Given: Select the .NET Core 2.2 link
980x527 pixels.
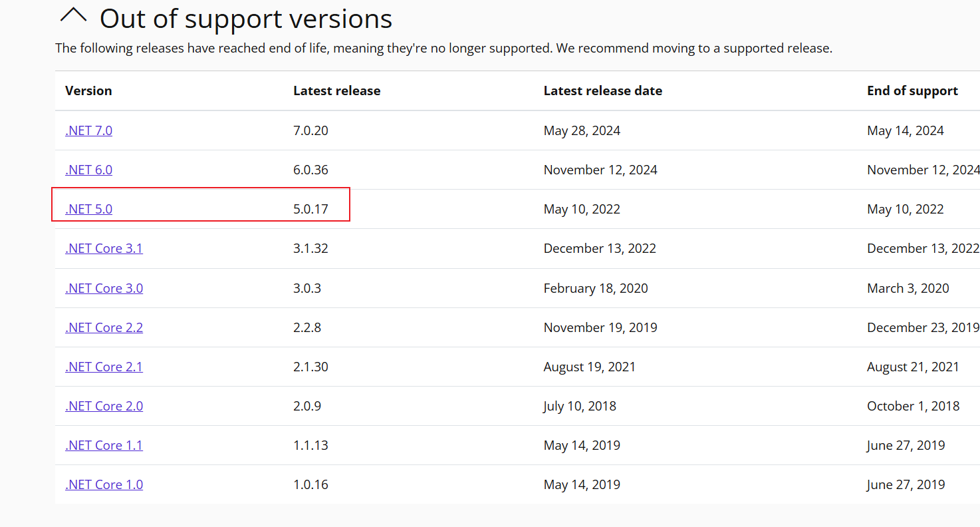Looking at the screenshot, I should [104, 327].
